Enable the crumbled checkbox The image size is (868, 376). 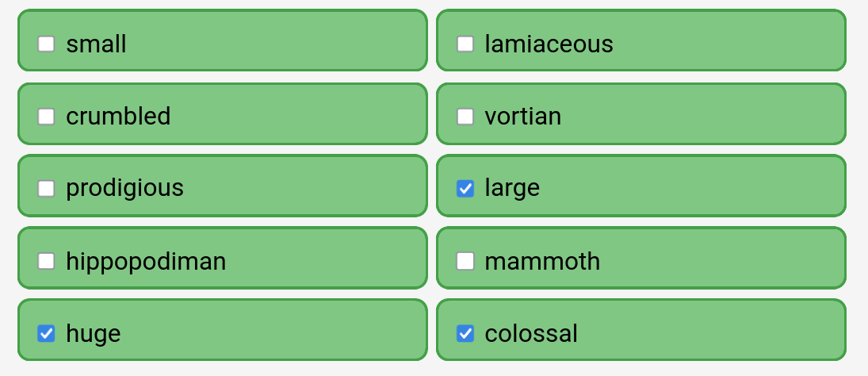click(x=46, y=117)
